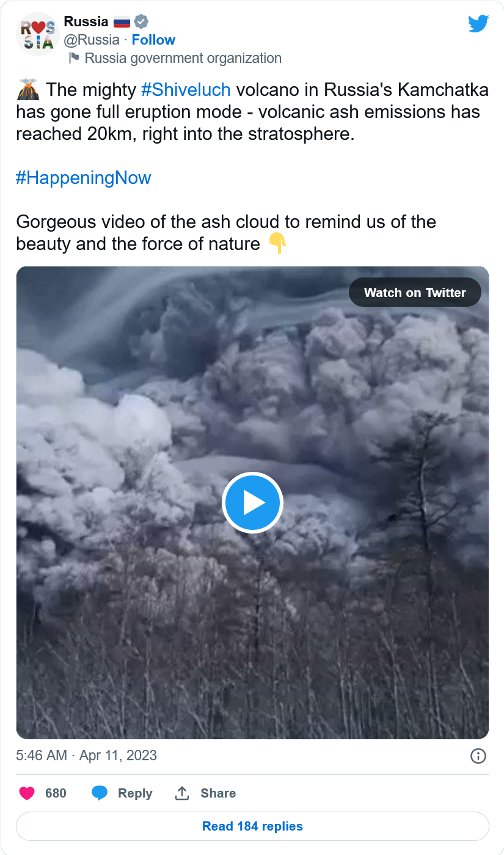Viewport: 504px width, 855px height.
Task: Click the Russia government organization label
Action: [183, 58]
